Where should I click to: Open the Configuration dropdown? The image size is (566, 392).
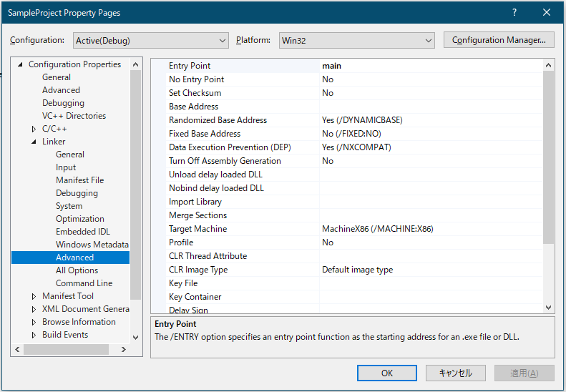pos(150,40)
